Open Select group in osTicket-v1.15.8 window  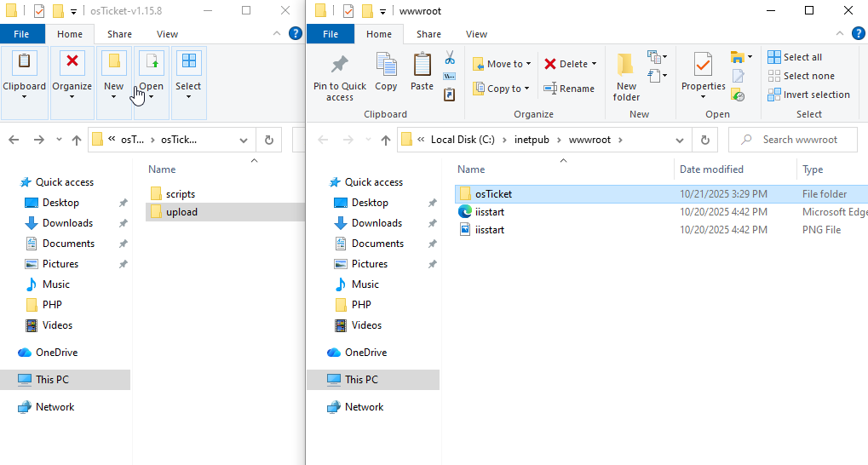pos(188,83)
